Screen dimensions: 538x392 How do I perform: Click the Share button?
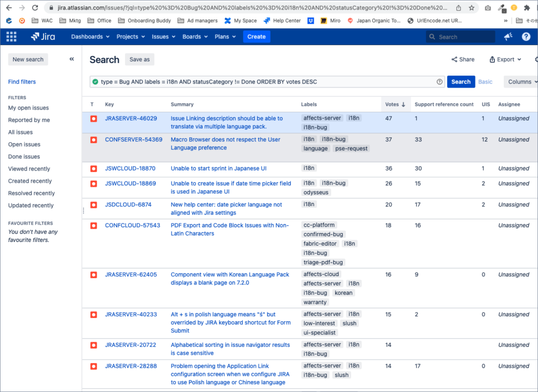(x=463, y=59)
